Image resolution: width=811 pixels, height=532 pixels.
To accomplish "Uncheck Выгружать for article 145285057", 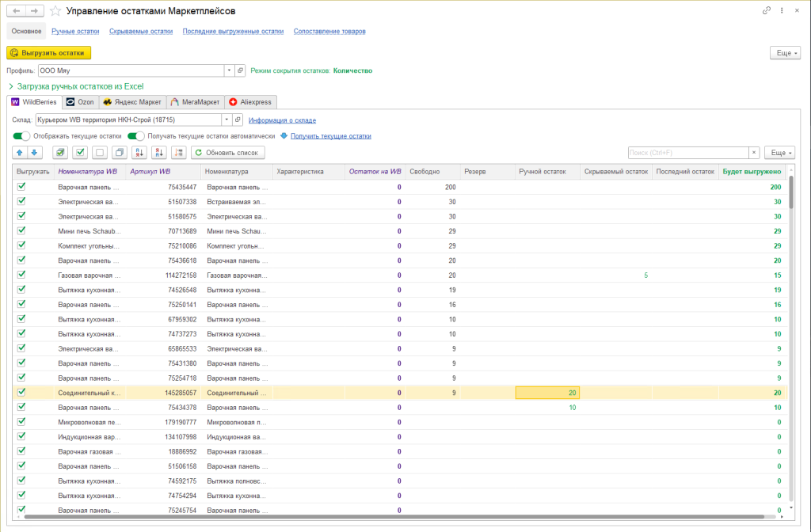I will click(x=21, y=393).
